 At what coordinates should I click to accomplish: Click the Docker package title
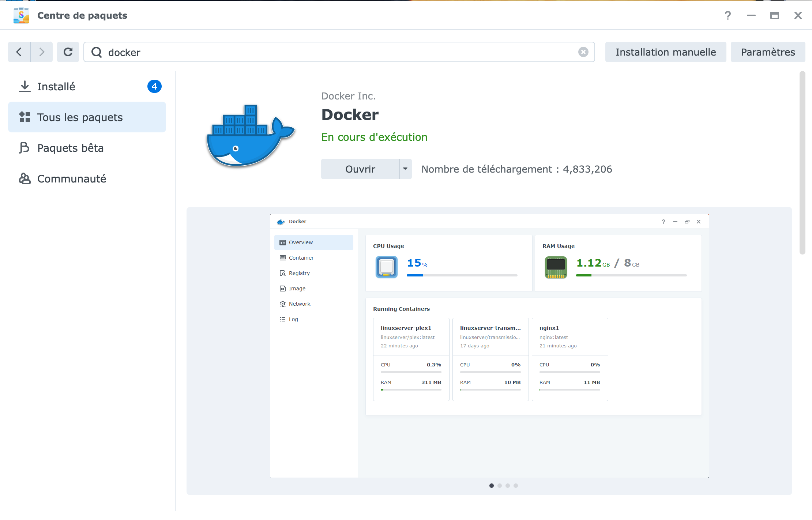tap(350, 115)
